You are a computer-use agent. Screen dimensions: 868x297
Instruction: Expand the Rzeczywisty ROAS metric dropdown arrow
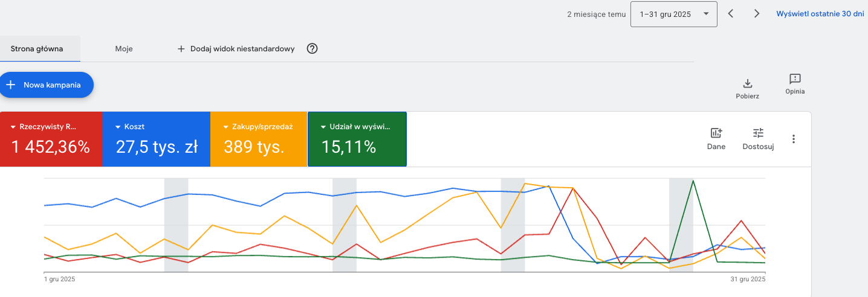[13, 127]
